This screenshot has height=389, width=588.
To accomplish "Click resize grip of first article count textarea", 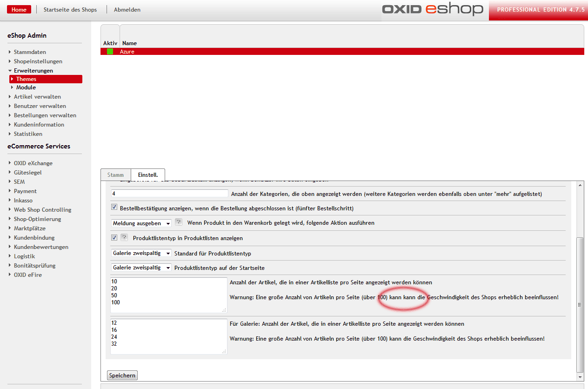I will click(x=224, y=310).
